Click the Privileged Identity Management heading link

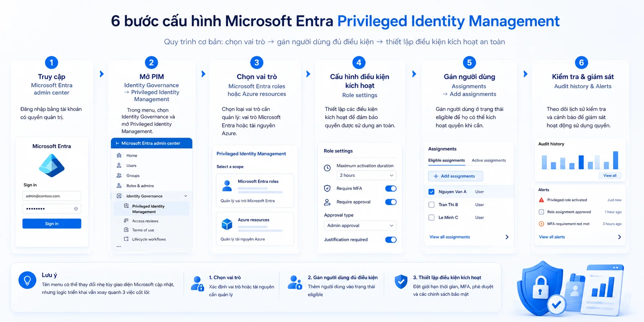251,154
